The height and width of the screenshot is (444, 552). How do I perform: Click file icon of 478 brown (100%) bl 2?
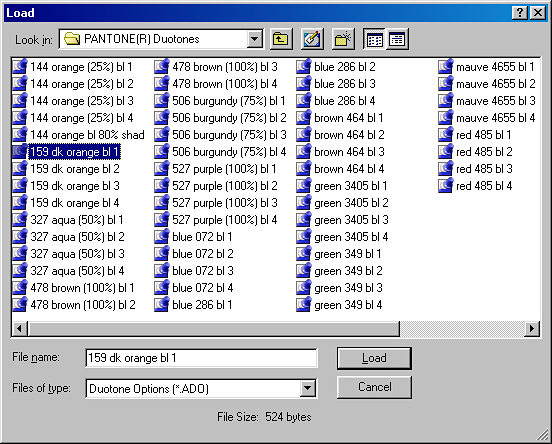click(x=20, y=305)
